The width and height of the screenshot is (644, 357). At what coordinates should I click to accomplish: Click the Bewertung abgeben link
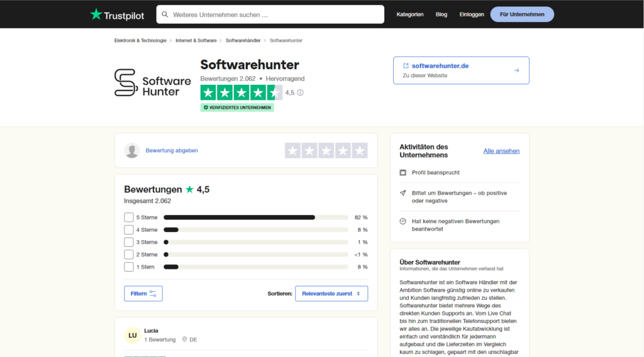[172, 151]
